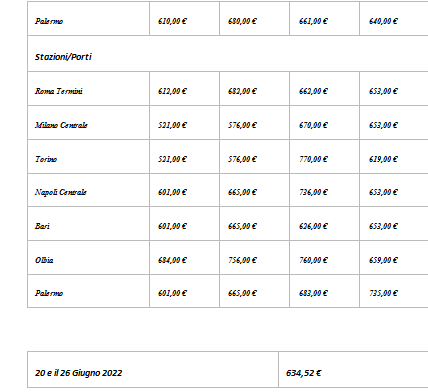Click the 756,00 € cell in Olbia row
Screen dimensions: 428x392
(x=242, y=260)
